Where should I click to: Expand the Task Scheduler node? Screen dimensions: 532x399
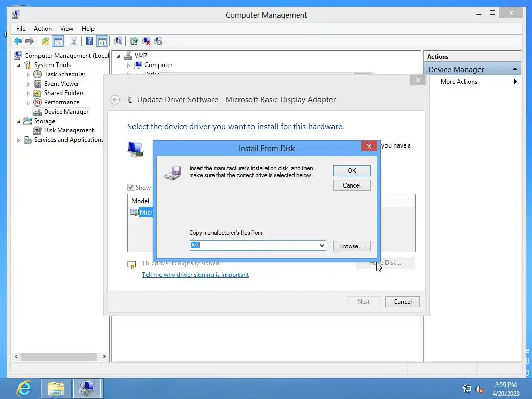tap(28, 75)
